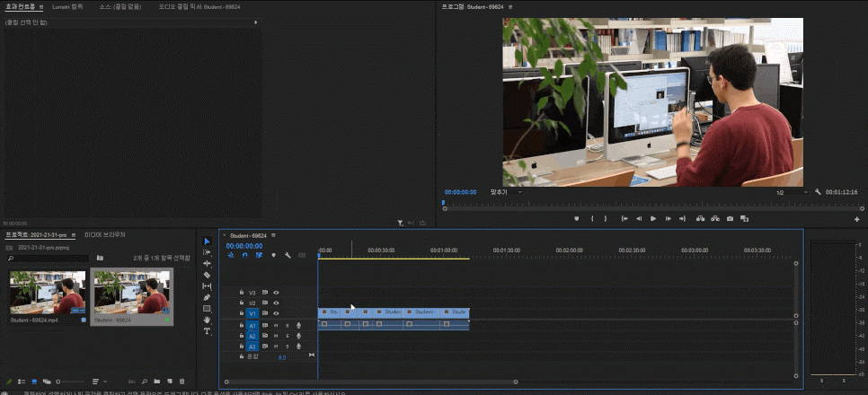Click the Program monitor Add Marker button
The width and height of the screenshot is (868, 395).
pyautogui.click(x=576, y=218)
